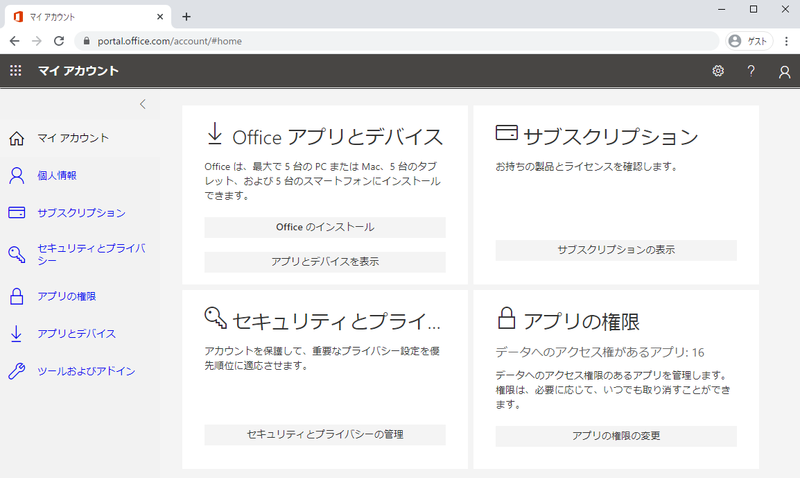Open セキュリティとプライバシー sidebar link
Viewport: 800px width, 478px height.
click(x=91, y=254)
